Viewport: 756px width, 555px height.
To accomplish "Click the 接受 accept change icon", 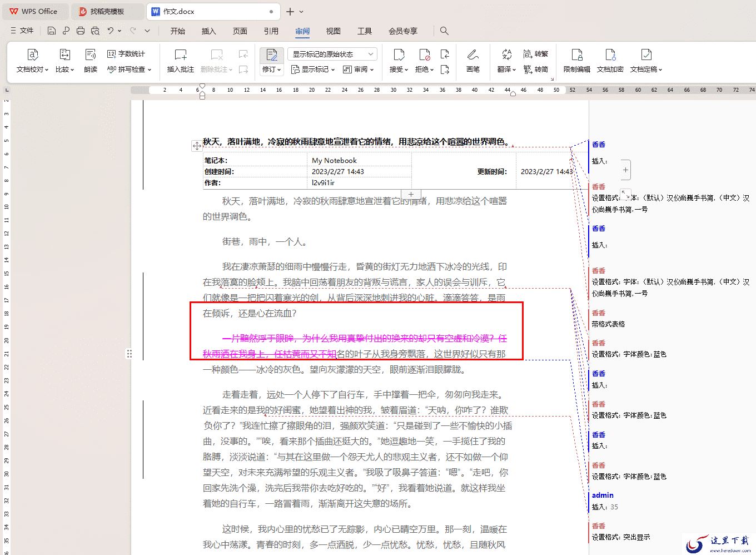I will pos(399,54).
